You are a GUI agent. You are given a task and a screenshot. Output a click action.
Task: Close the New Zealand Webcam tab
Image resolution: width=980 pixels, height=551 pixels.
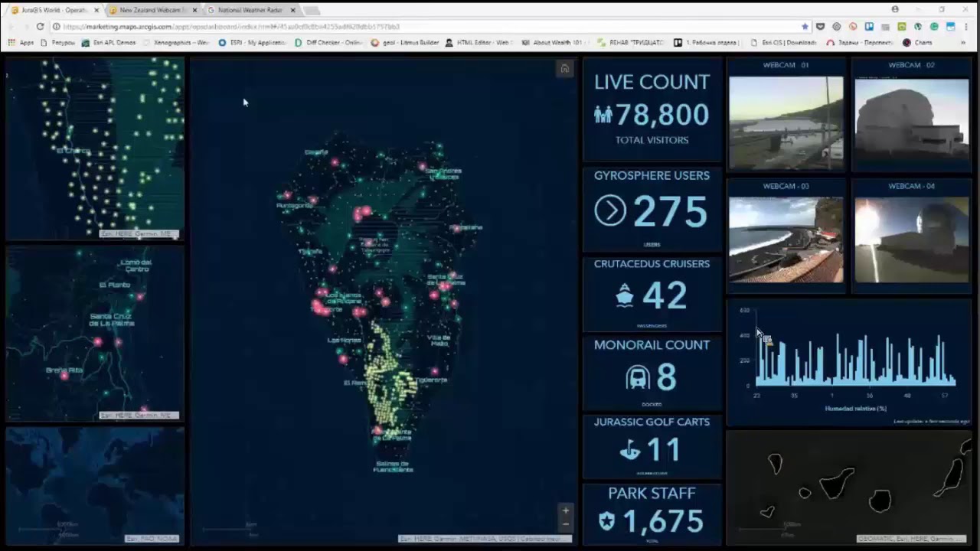(194, 10)
